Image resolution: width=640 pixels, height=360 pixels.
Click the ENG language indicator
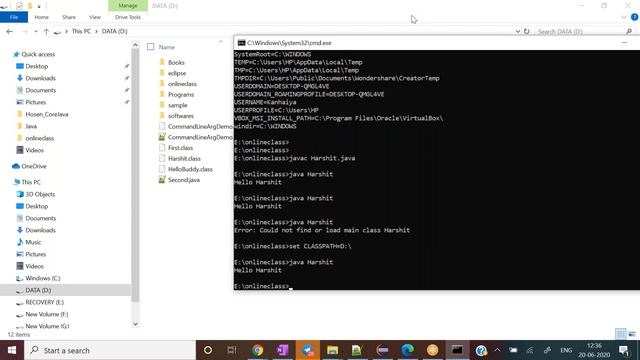[566, 350]
